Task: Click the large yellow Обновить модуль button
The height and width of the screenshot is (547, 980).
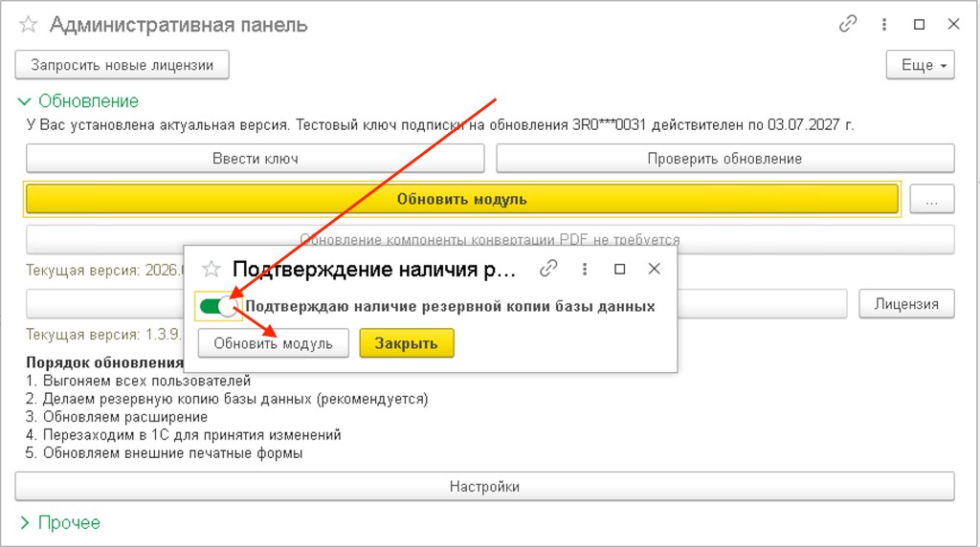Action: (462, 199)
